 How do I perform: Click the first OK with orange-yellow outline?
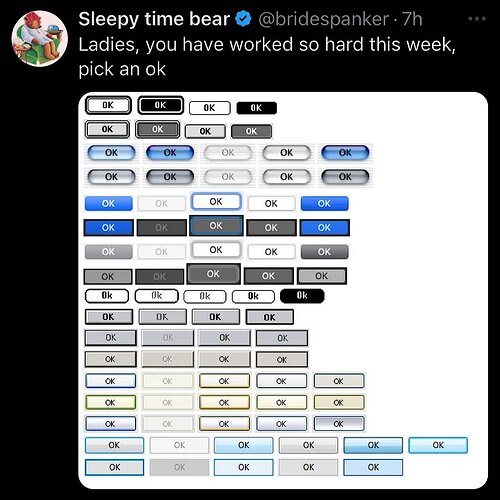click(x=224, y=381)
